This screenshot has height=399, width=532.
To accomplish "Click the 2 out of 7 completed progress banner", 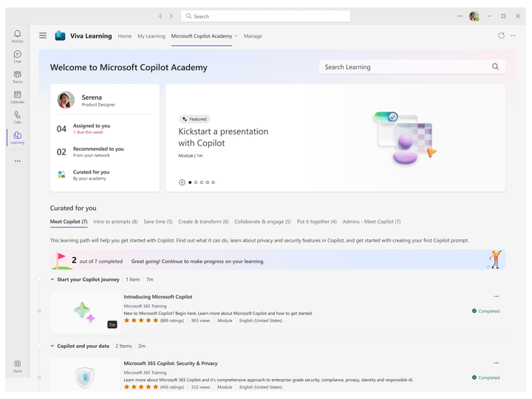I will click(x=278, y=260).
